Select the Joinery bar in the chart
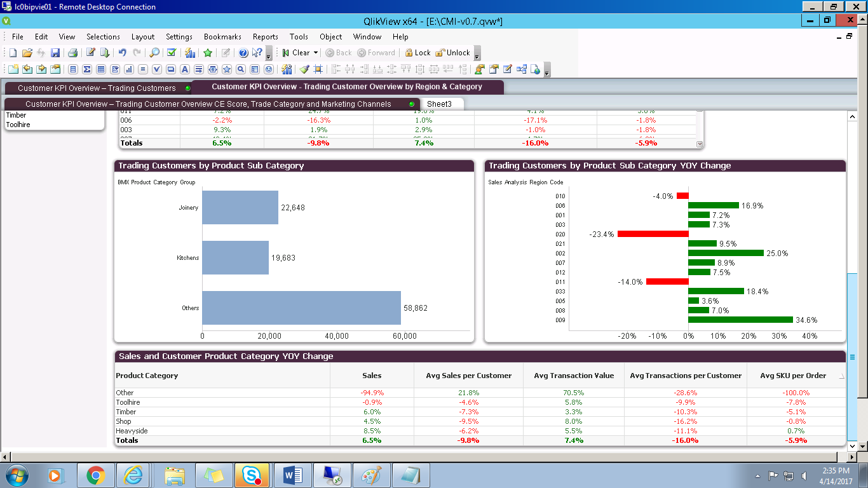 (240, 207)
